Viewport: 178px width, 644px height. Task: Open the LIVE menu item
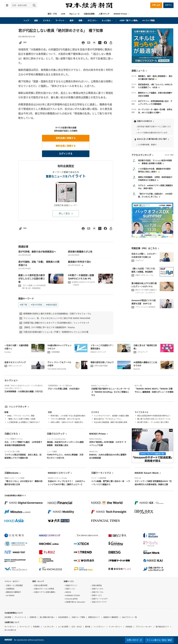click(x=63, y=14)
